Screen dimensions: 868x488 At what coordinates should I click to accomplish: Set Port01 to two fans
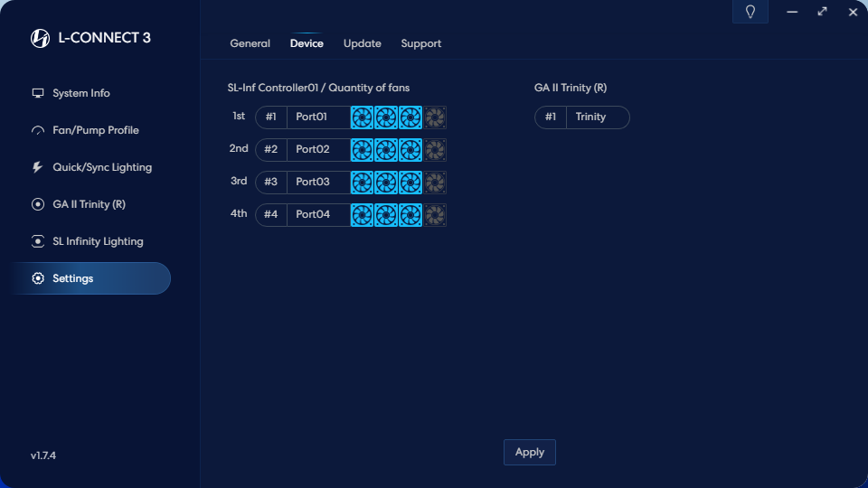pos(386,117)
